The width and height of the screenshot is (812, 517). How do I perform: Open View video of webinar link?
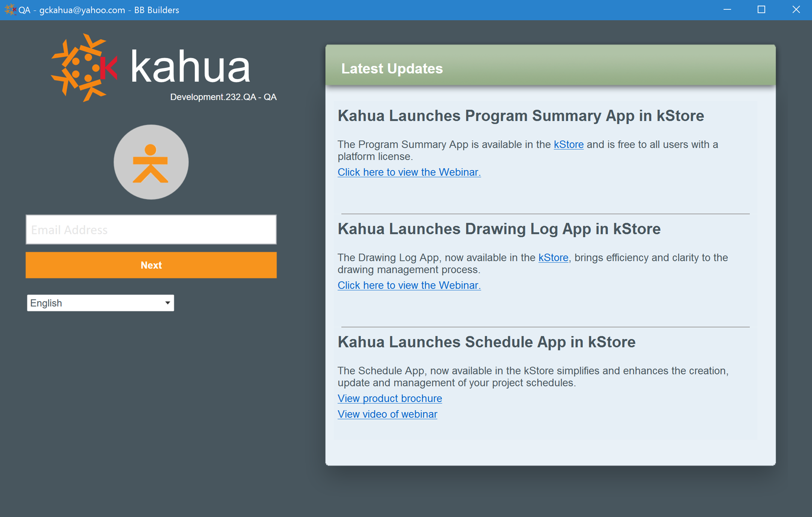pyautogui.click(x=387, y=414)
